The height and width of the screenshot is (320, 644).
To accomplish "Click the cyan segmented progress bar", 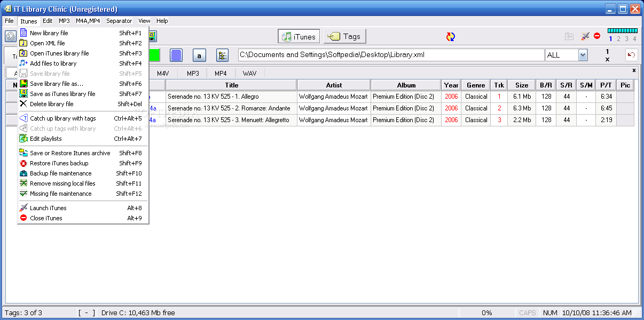I will 622,31.
